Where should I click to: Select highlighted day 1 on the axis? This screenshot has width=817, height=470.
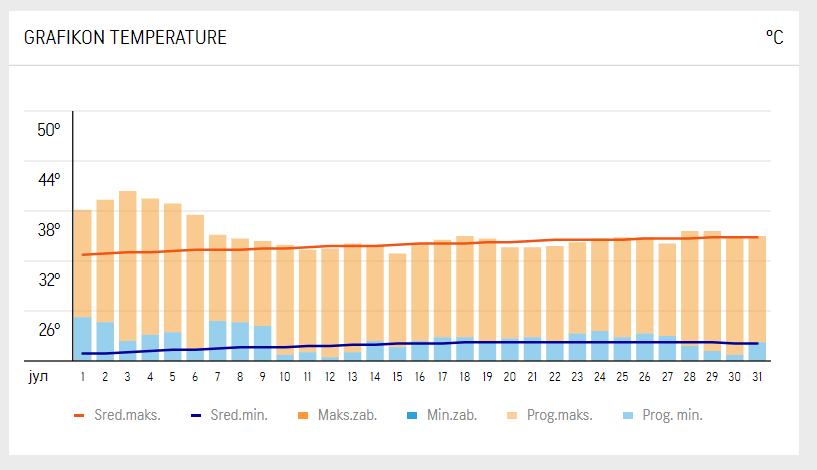(x=82, y=377)
